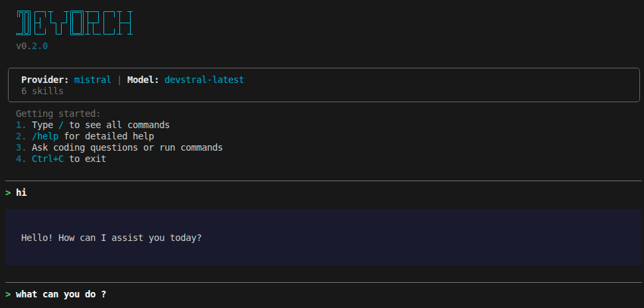Click "to see all commands" text
644x308 pixels.
click(119, 125)
